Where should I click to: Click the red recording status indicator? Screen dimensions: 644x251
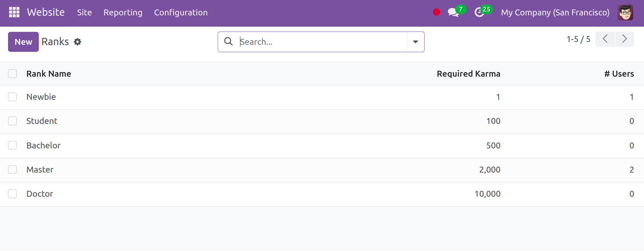tap(436, 12)
